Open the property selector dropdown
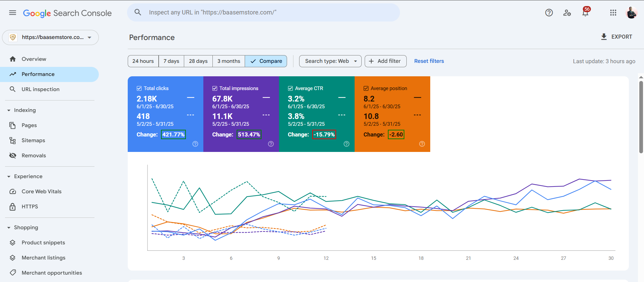This screenshot has width=644, height=282. (50, 37)
